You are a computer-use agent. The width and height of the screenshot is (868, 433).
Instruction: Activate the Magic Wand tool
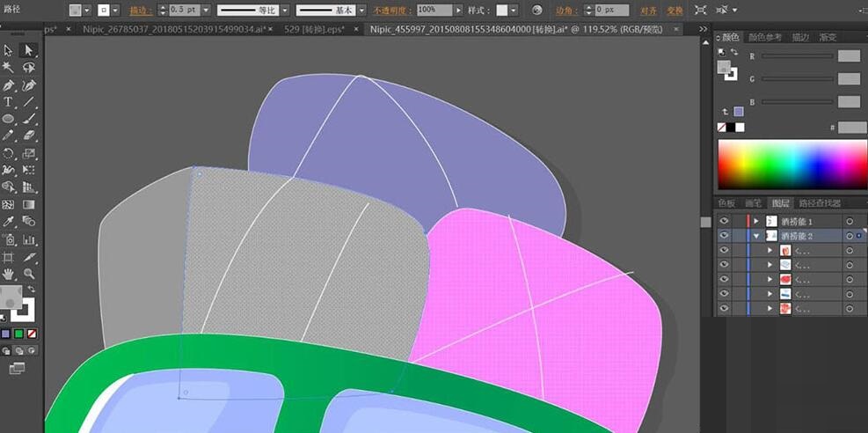tap(9, 68)
